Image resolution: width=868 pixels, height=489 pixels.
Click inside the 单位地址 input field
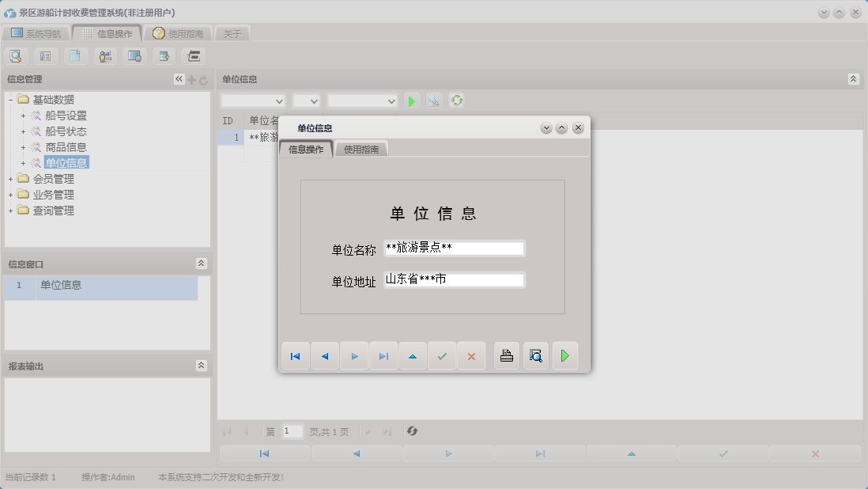tap(454, 279)
